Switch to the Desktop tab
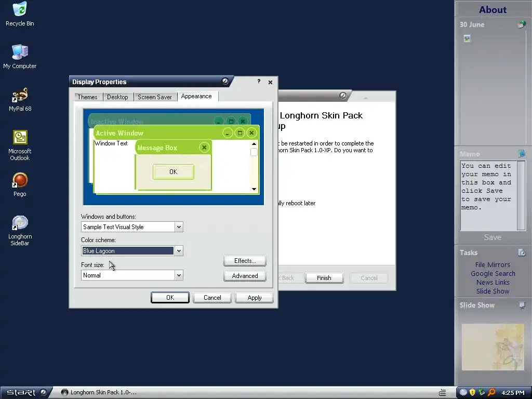 [x=117, y=97]
